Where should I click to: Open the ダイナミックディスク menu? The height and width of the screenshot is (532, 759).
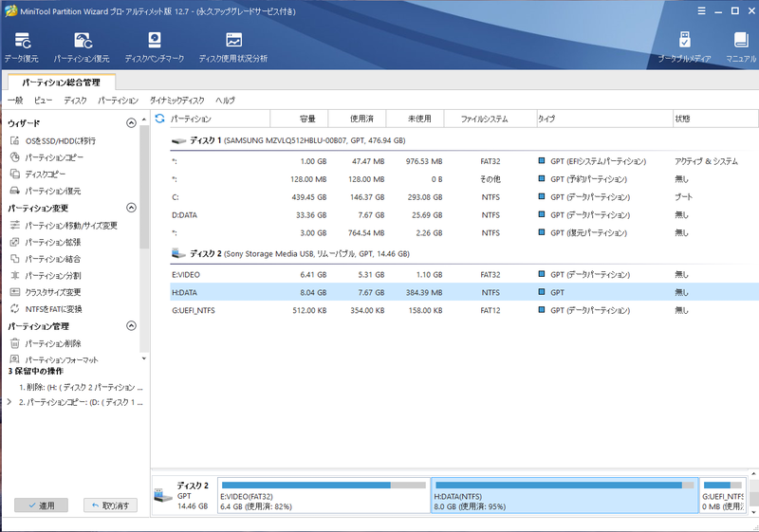176,101
